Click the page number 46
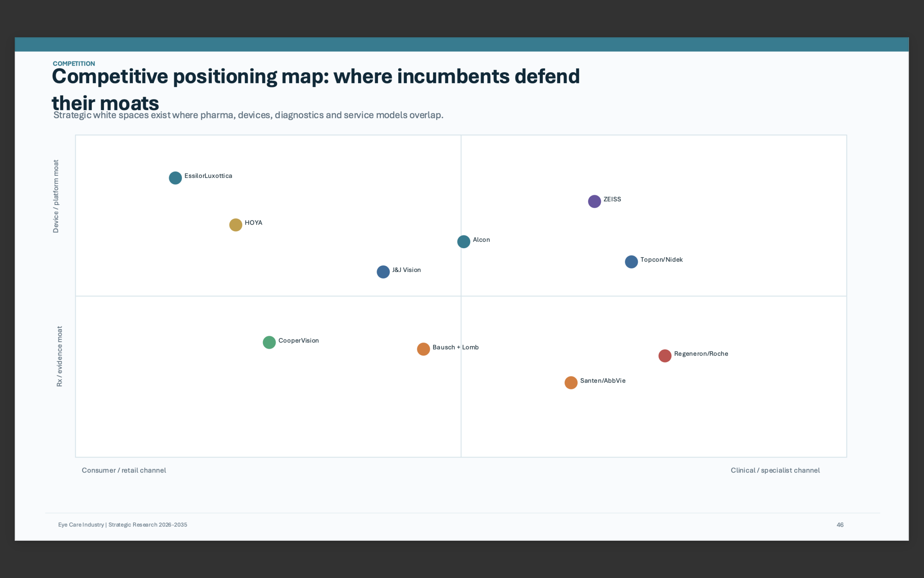 (x=840, y=525)
